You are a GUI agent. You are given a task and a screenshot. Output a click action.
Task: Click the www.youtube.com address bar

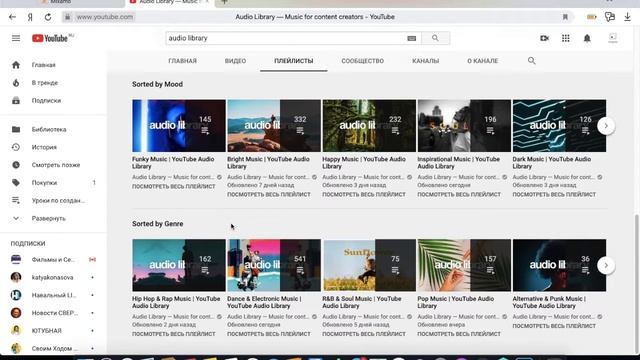click(104, 17)
